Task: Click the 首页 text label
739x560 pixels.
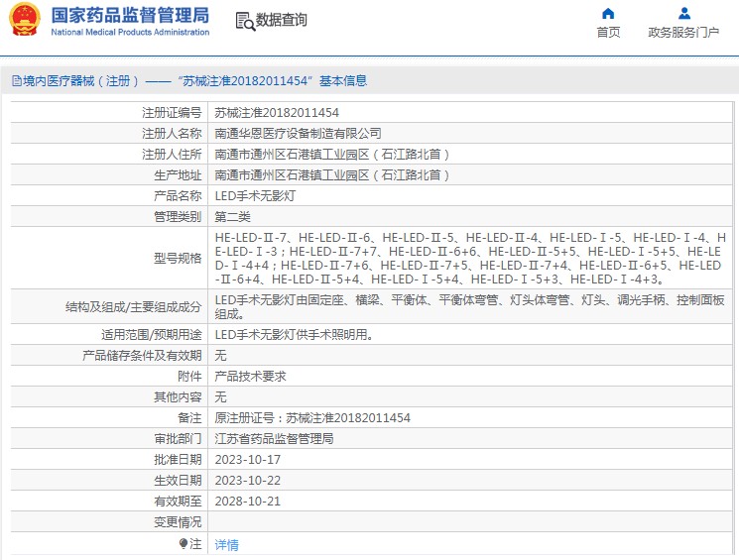Action: click(608, 32)
